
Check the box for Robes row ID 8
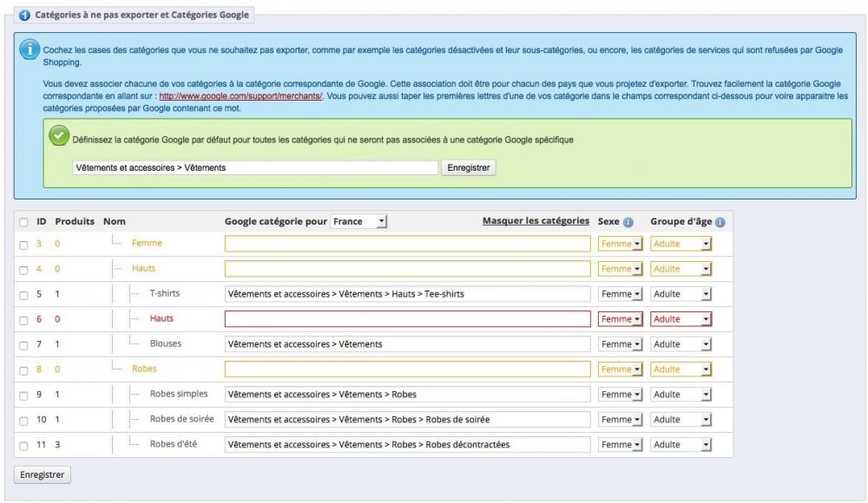[x=23, y=370]
